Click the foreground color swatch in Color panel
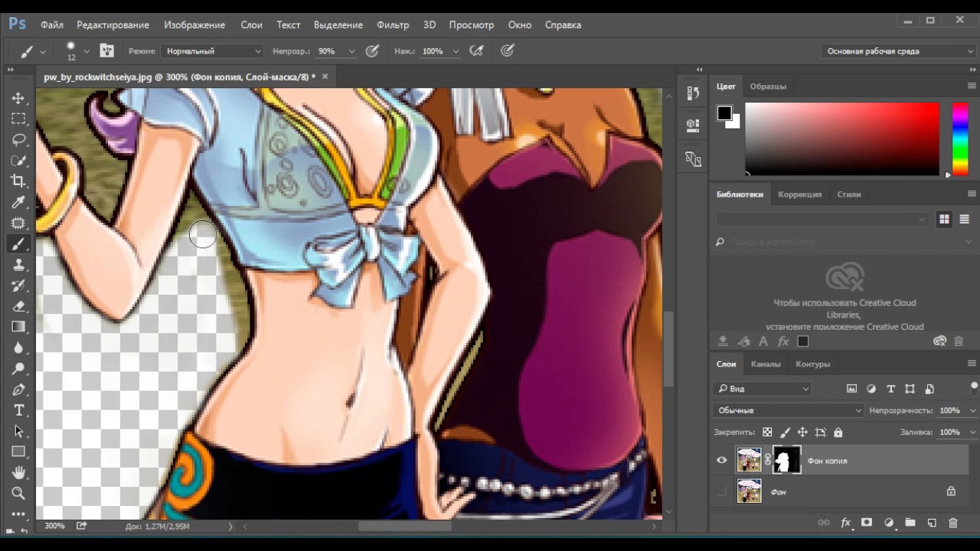 pyautogui.click(x=724, y=113)
